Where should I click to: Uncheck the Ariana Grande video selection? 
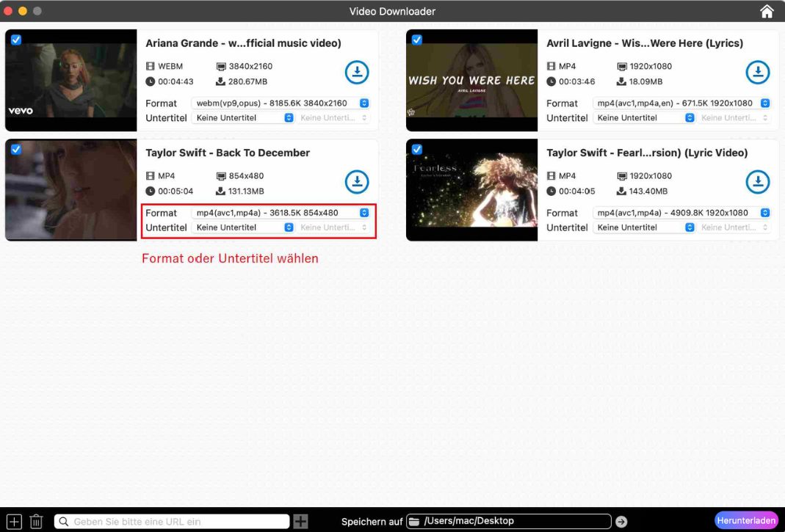15,40
